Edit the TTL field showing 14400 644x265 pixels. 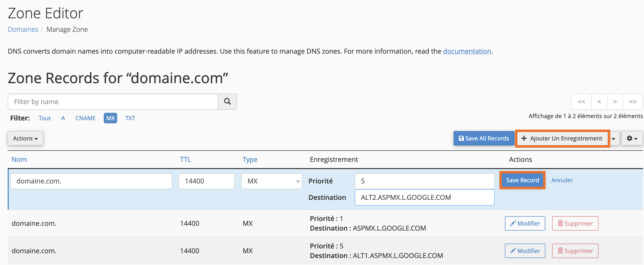coord(207,181)
